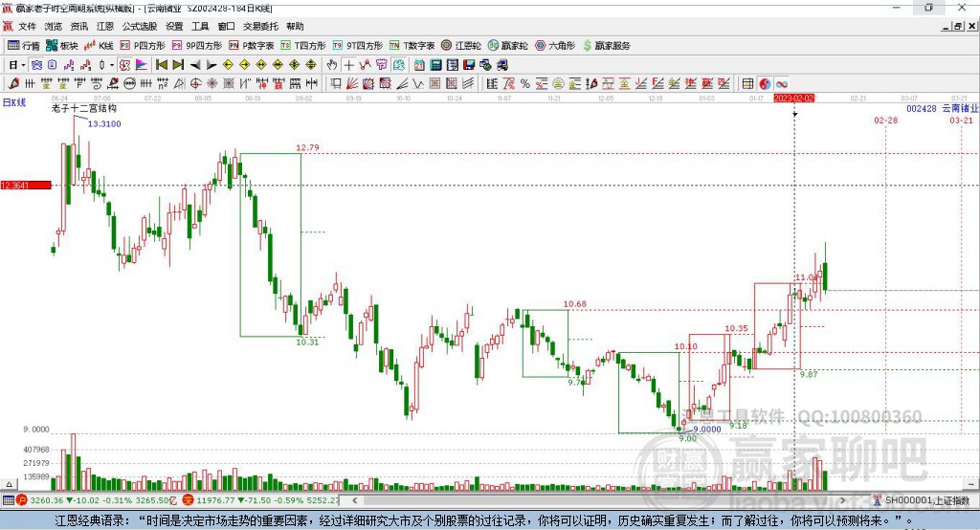Image resolution: width=980 pixels, height=530 pixels.
Task: Select the hand pan tool
Action: pyautogui.click(x=332, y=65)
